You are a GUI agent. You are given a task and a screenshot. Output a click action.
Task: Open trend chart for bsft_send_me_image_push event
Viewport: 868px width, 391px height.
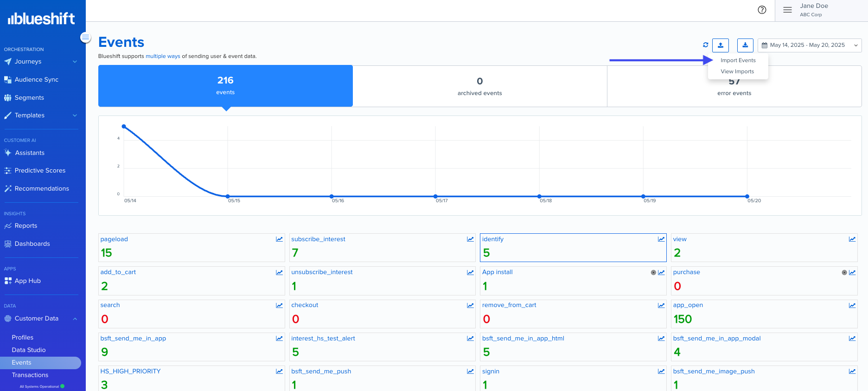click(852, 372)
